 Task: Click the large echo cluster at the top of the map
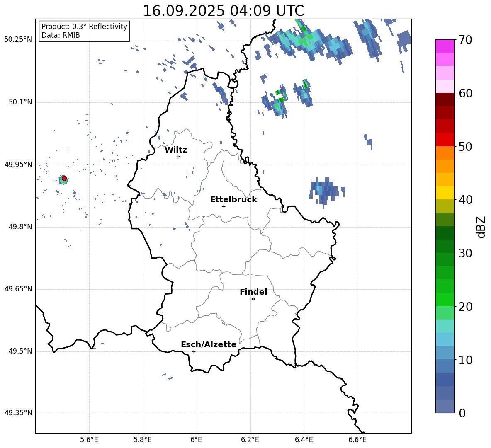click(x=309, y=42)
